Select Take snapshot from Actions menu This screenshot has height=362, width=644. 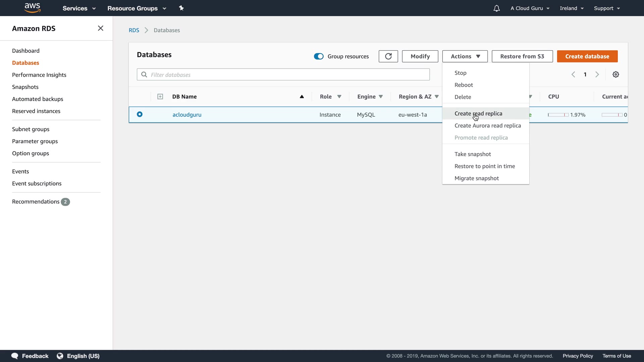pos(472,154)
